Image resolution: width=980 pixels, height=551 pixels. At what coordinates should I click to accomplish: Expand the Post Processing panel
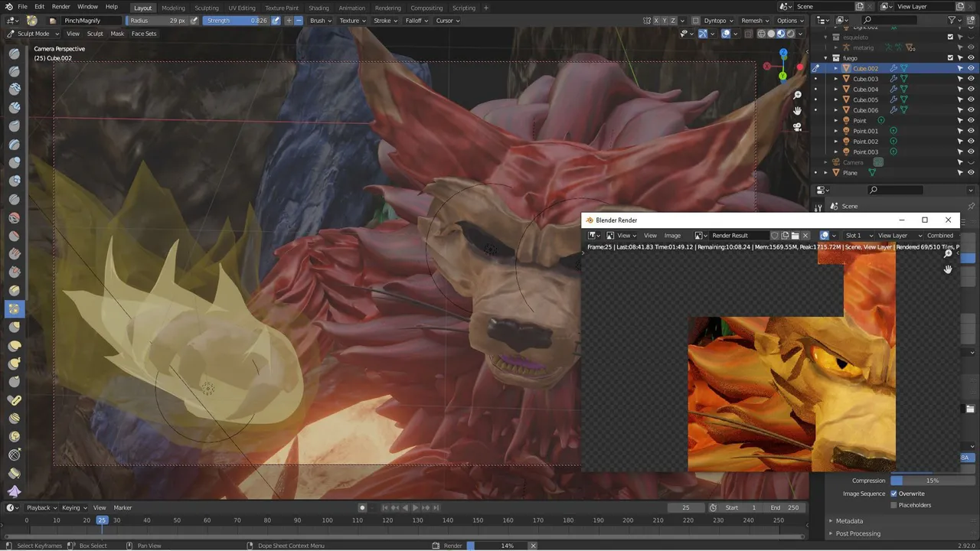857,533
